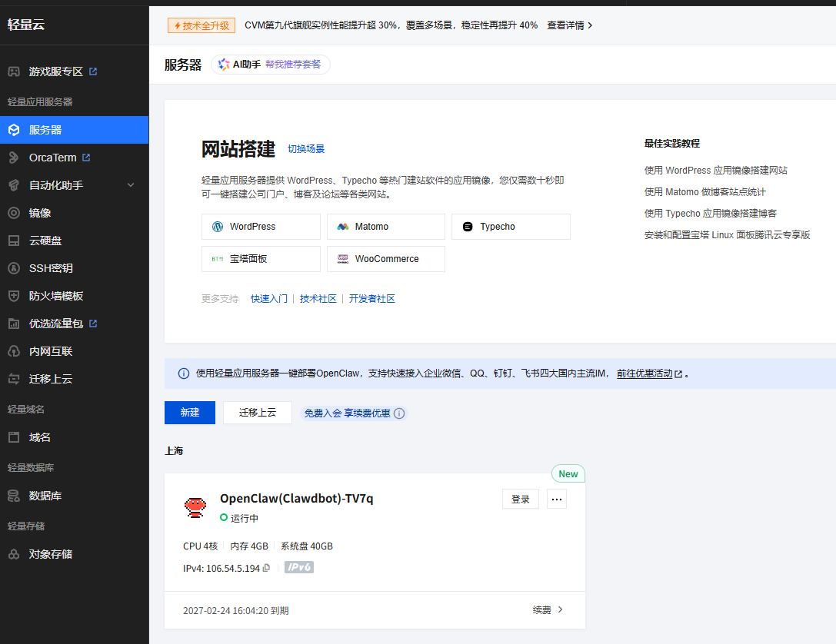
Task: Click the 优选流量包 chart icon
Action: click(x=14, y=324)
